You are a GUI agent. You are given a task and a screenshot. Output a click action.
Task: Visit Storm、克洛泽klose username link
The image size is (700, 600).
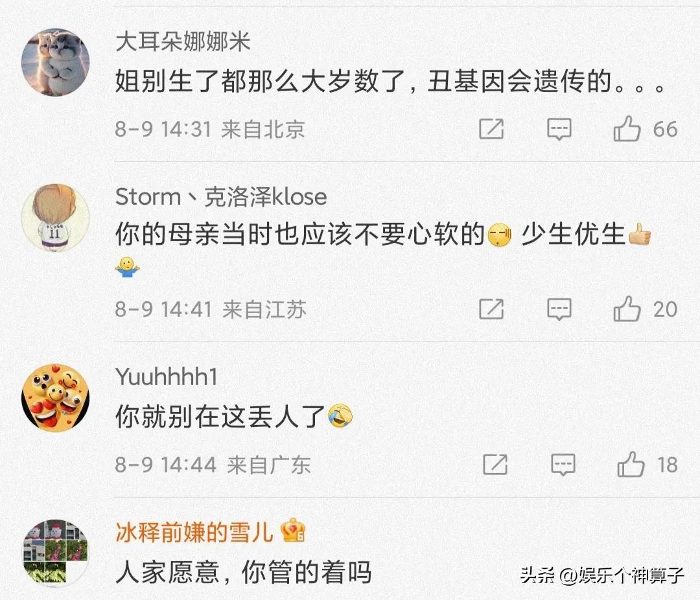pos(221,197)
